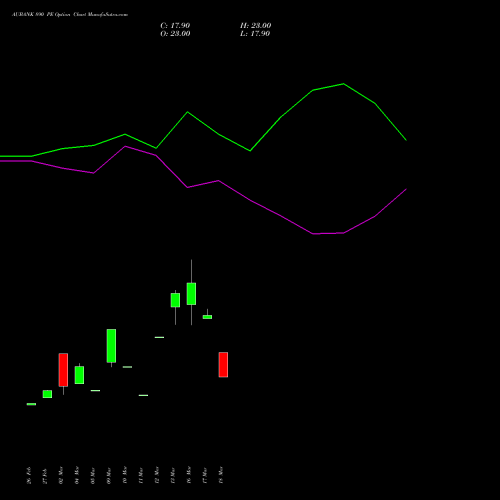Click the flat green candle above 11 Mar

(x=143, y=395)
